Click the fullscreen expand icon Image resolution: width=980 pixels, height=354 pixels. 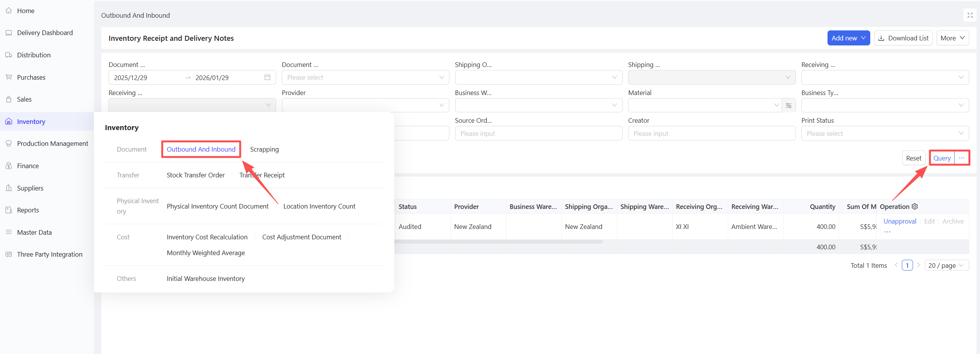970,15
